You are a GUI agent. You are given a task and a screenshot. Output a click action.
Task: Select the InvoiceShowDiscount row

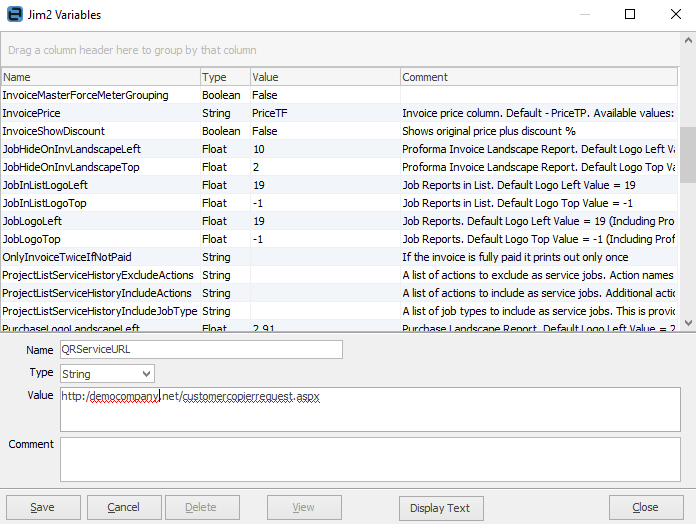(x=100, y=131)
